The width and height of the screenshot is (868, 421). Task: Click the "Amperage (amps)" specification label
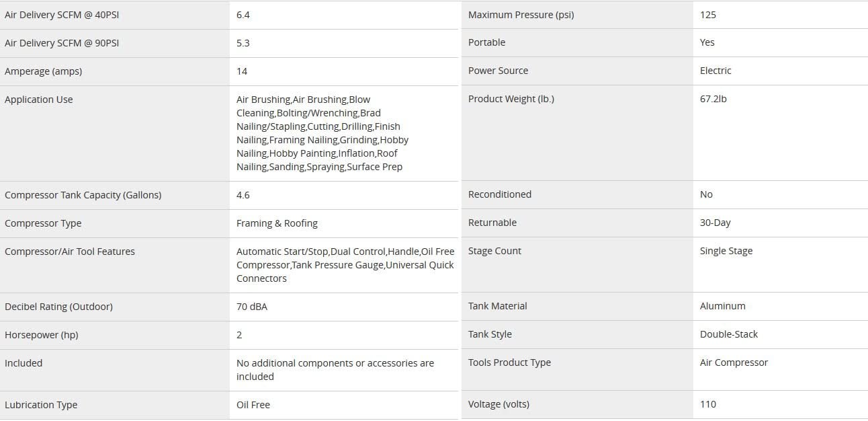43,71
